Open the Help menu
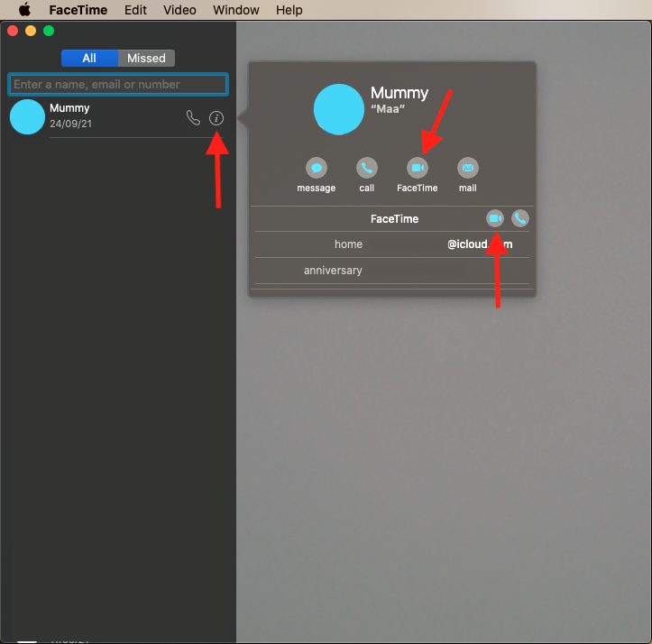This screenshot has width=652, height=644. 289,10
